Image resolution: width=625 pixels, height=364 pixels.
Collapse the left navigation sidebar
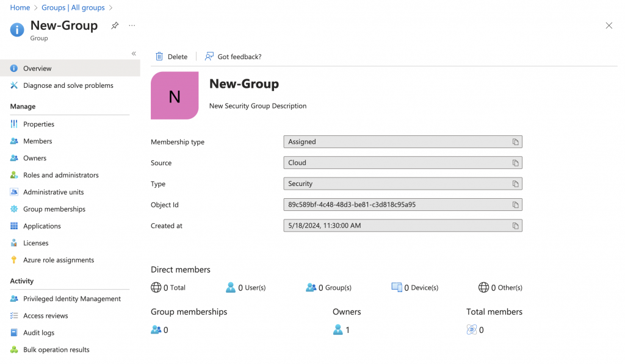click(134, 54)
